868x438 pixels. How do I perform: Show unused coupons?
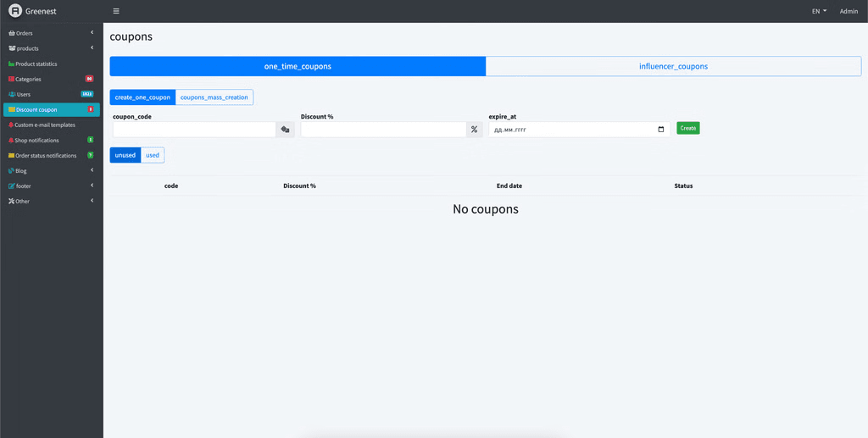[125, 155]
